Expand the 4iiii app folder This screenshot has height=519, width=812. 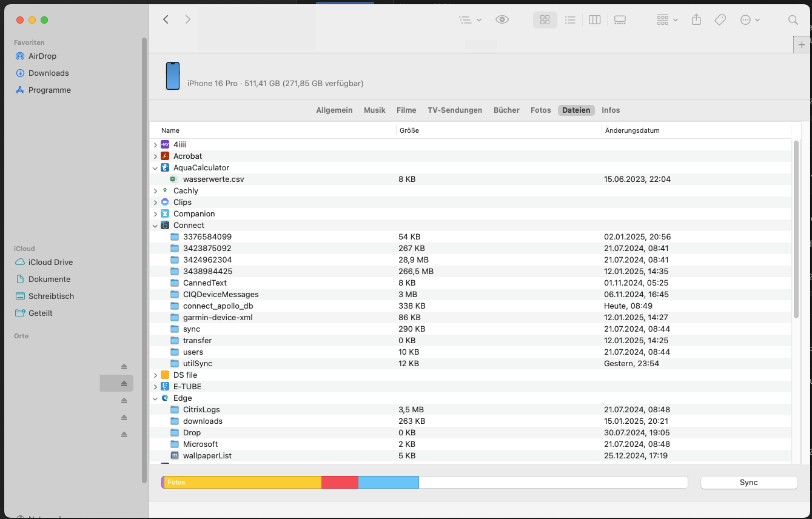click(x=155, y=144)
